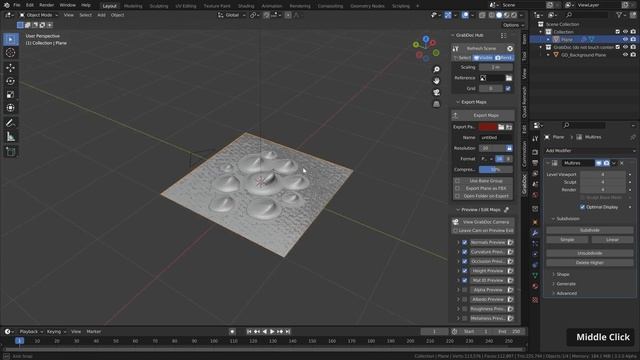Screen dimensions: 640x360
Task: Open the Object Mode dropdown
Action: (x=39, y=15)
